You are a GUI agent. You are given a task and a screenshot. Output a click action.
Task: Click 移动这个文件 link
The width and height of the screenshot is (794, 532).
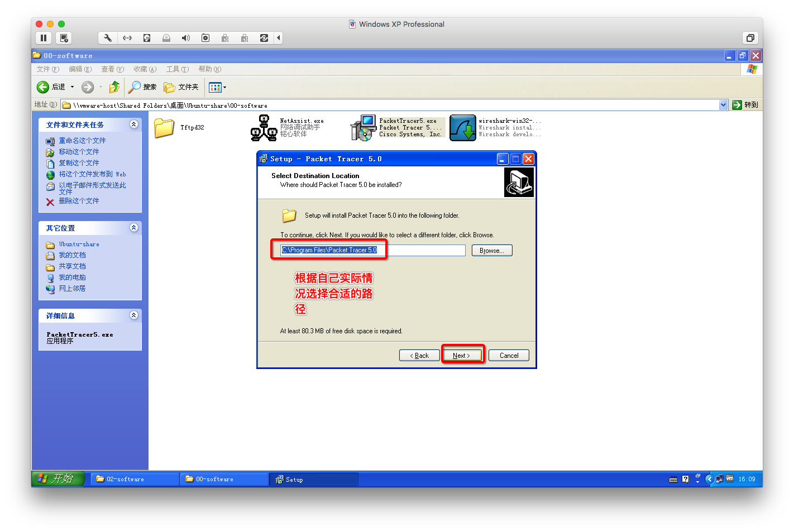[79, 152]
